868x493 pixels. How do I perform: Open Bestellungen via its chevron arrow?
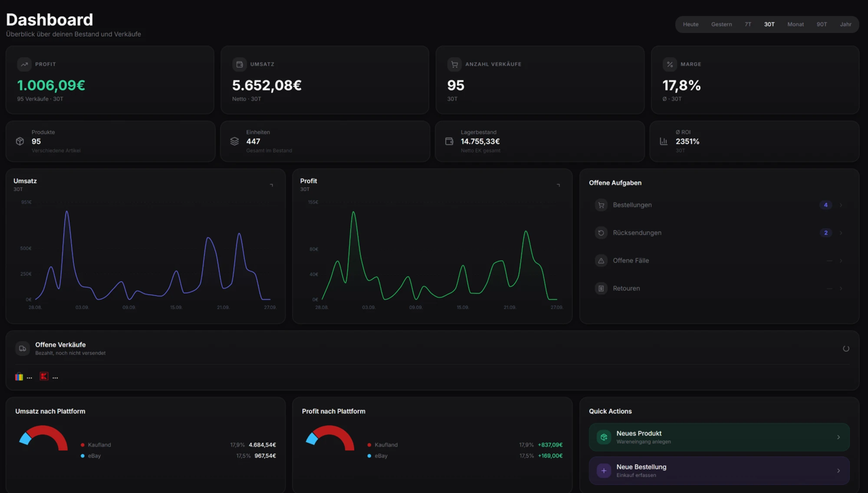pyautogui.click(x=841, y=205)
